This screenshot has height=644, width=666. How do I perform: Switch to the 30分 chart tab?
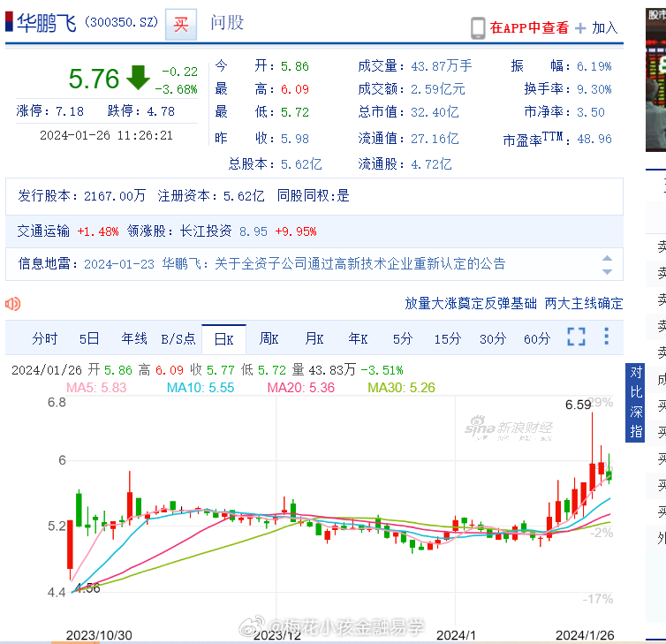pos(493,338)
